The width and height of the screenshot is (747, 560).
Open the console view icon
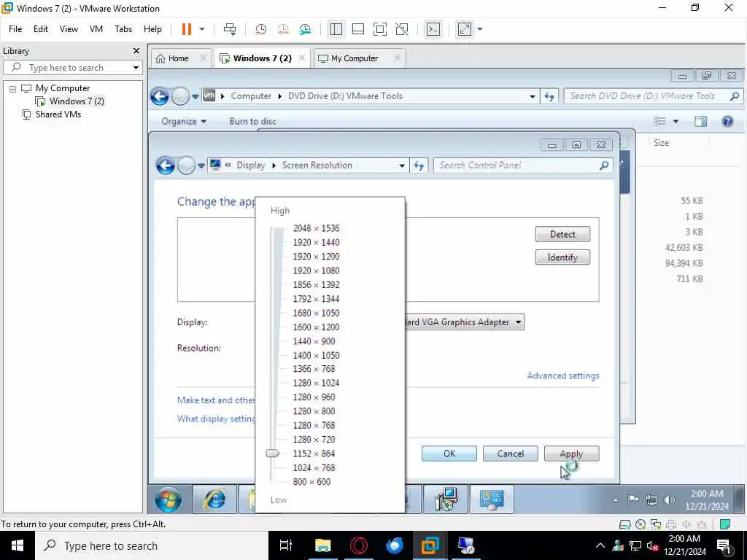pyautogui.click(x=433, y=29)
